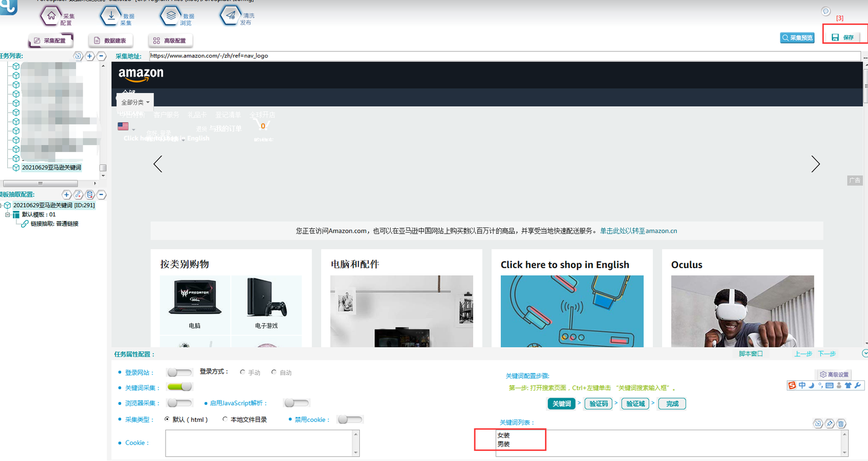The height and width of the screenshot is (461, 868).
Task: Enable the 启用JavaScript解析 switch
Action: 297,403
